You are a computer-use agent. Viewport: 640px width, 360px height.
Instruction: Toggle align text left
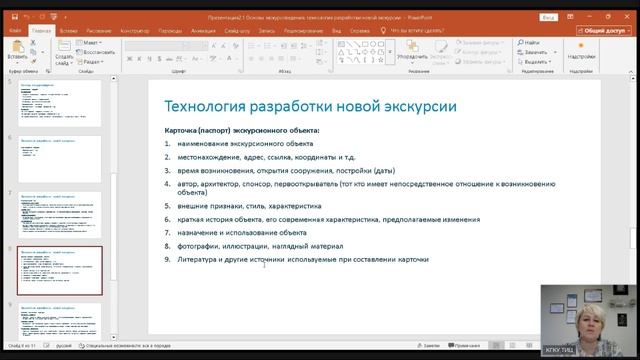pos(251,59)
